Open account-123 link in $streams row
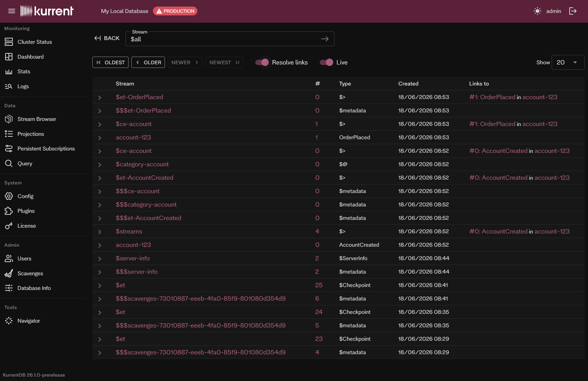The image size is (588, 381). click(552, 231)
